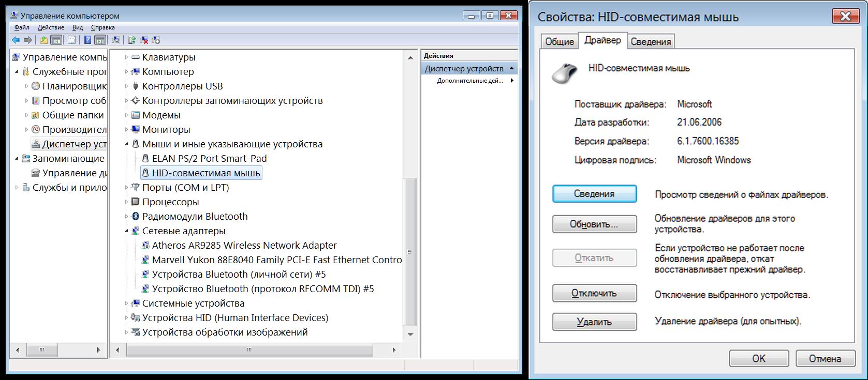Screen dimensions: 868x380
Task: Click the device tree scroll-down arrow
Action: click(x=410, y=335)
